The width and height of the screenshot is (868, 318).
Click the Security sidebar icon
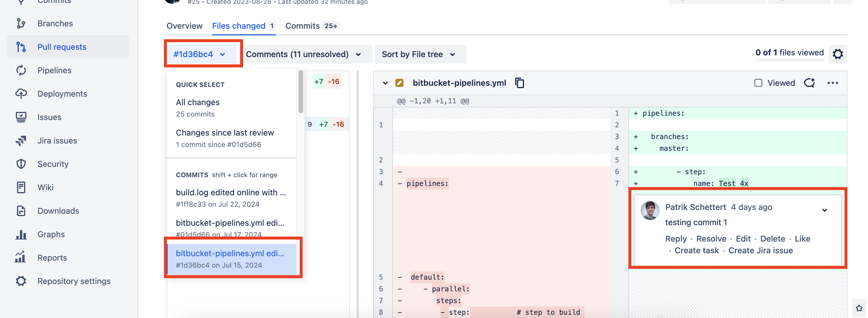pyautogui.click(x=21, y=164)
